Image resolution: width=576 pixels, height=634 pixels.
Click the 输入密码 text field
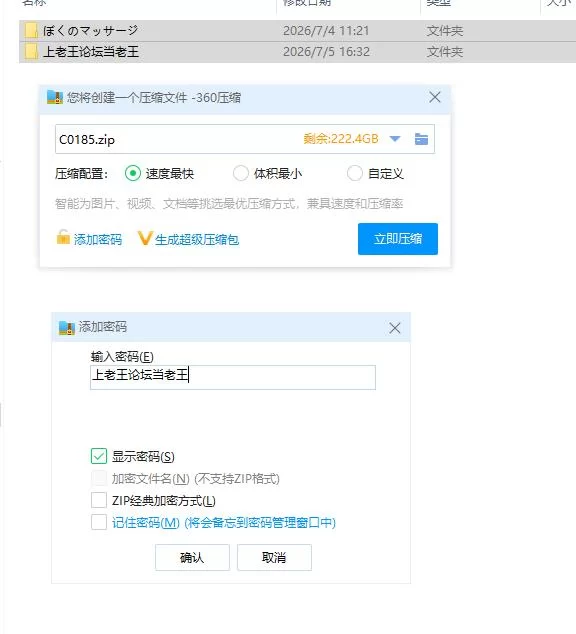coord(233,377)
